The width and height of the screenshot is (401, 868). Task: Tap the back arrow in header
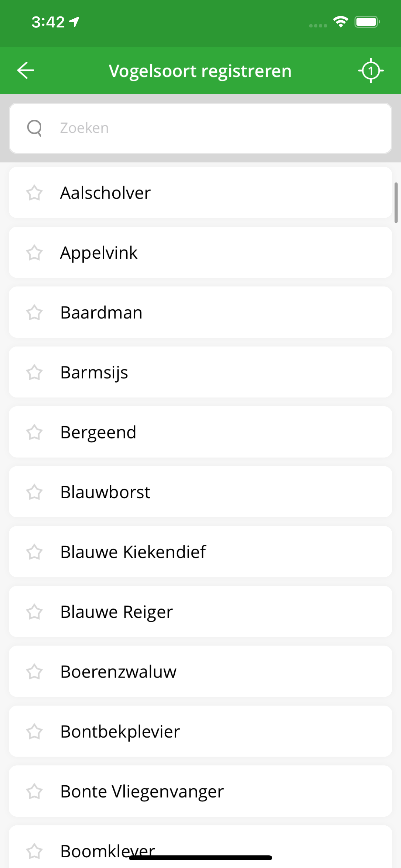click(26, 70)
